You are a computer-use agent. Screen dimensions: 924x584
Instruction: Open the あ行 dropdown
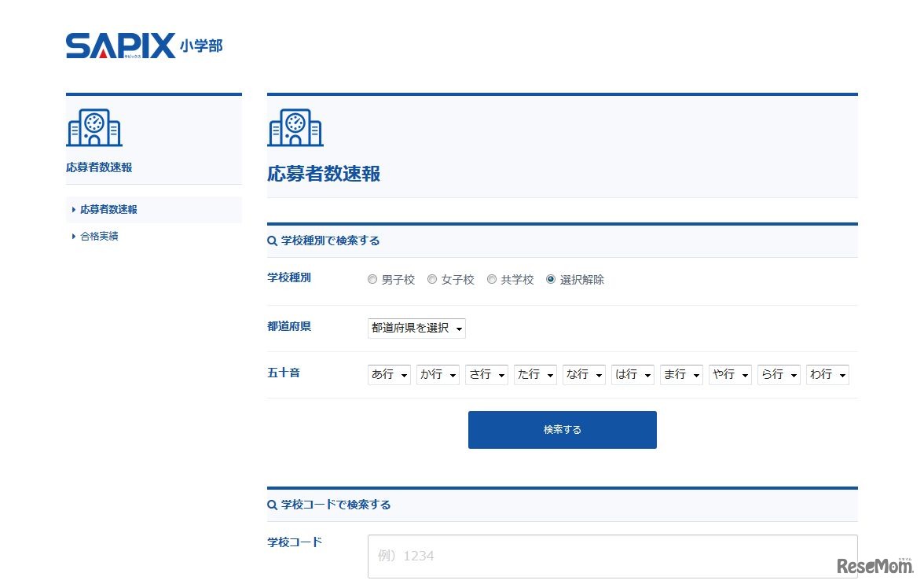pos(389,375)
